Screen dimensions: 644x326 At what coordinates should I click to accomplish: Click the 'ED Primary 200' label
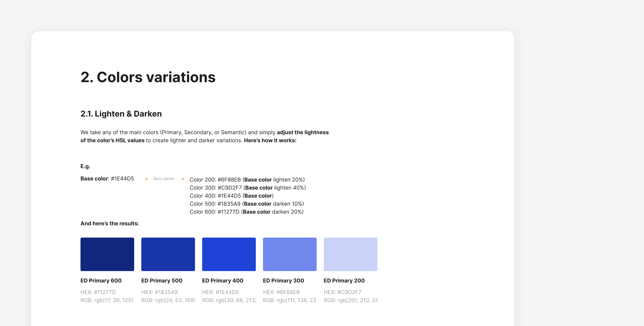tap(344, 281)
